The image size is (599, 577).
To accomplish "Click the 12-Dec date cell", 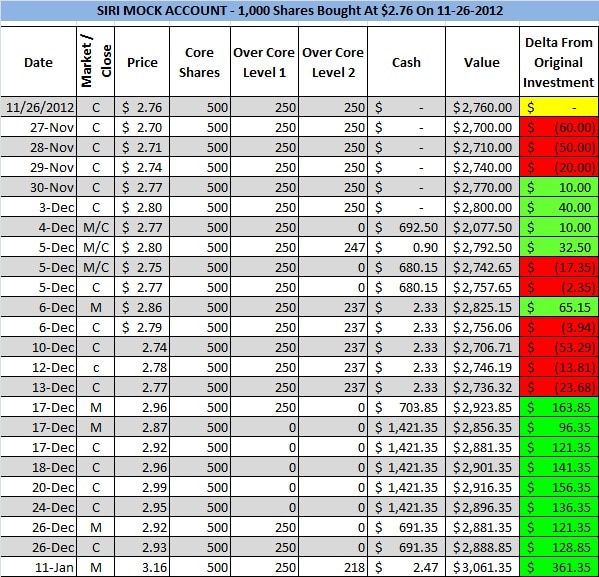I will [x=38, y=367].
